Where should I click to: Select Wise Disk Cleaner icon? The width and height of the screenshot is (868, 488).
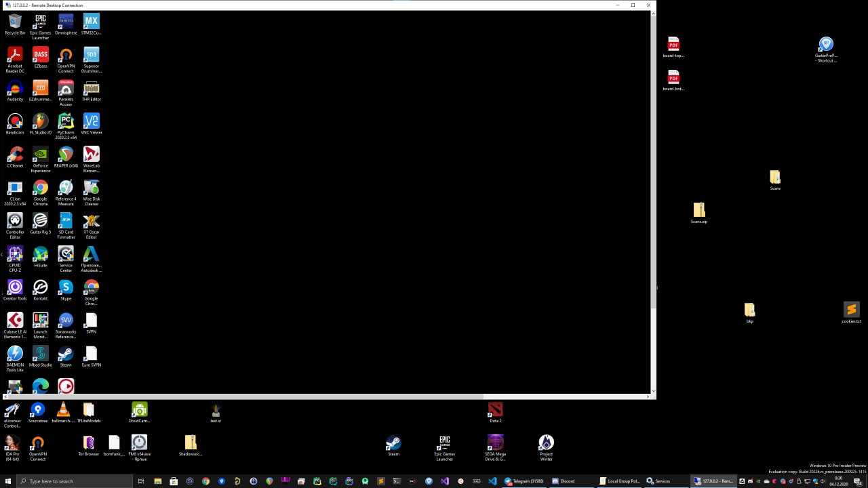coord(91,192)
